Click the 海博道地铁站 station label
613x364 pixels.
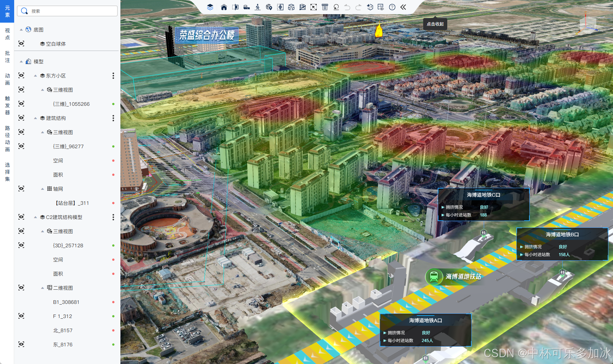(x=463, y=276)
